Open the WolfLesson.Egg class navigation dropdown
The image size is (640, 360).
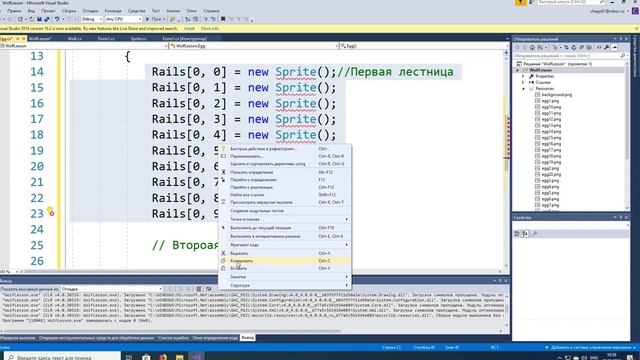coord(253,46)
